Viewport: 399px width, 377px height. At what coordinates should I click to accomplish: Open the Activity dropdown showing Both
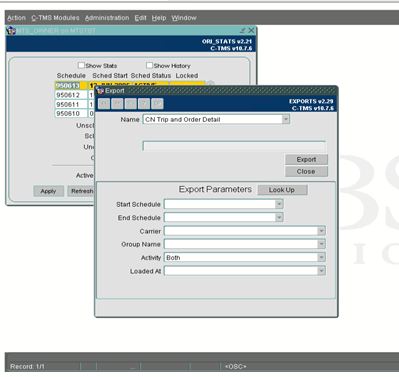[321, 257]
